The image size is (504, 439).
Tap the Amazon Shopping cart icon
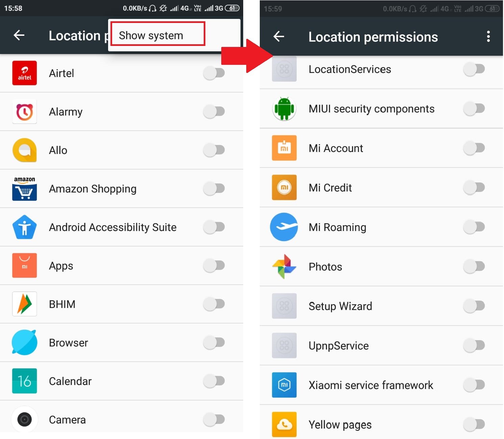point(24,188)
